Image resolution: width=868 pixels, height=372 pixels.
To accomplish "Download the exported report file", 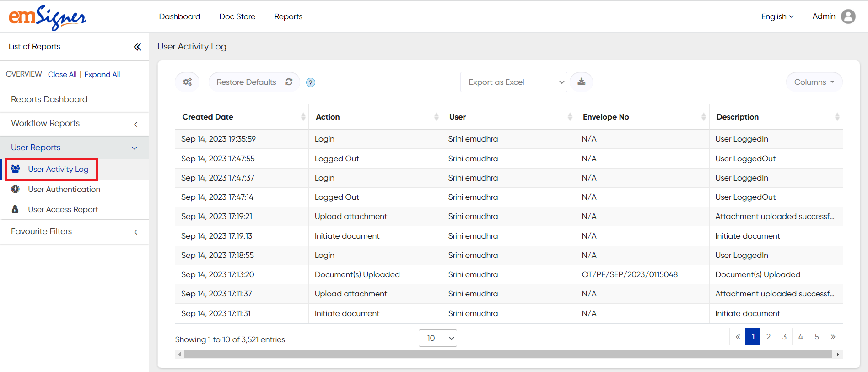I will pyautogui.click(x=581, y=82).
